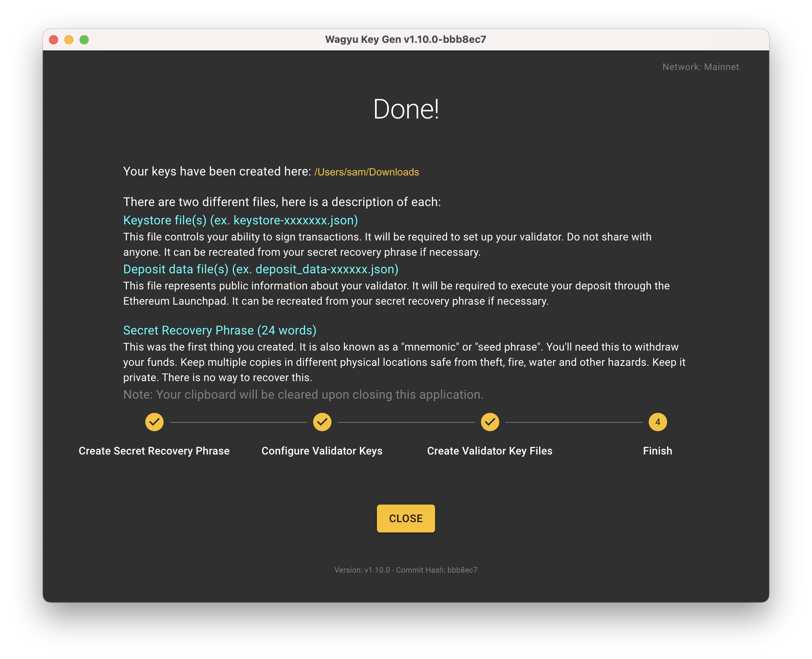Select the Finish step label

658,451
